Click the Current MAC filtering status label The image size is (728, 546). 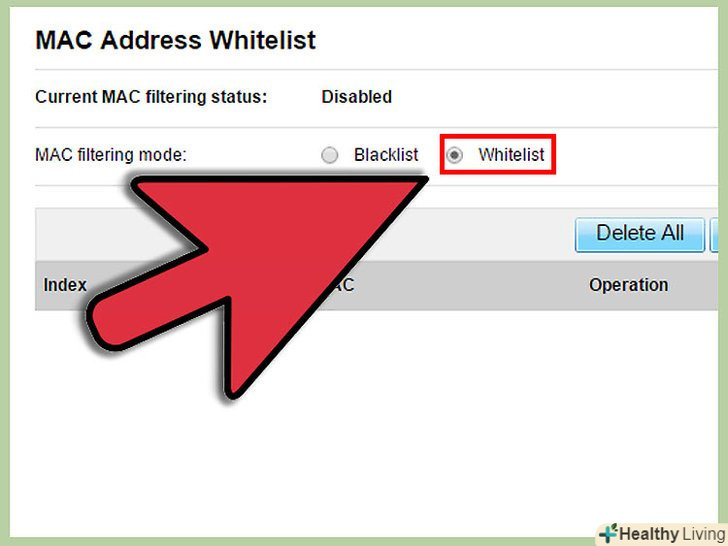(151, 97)
